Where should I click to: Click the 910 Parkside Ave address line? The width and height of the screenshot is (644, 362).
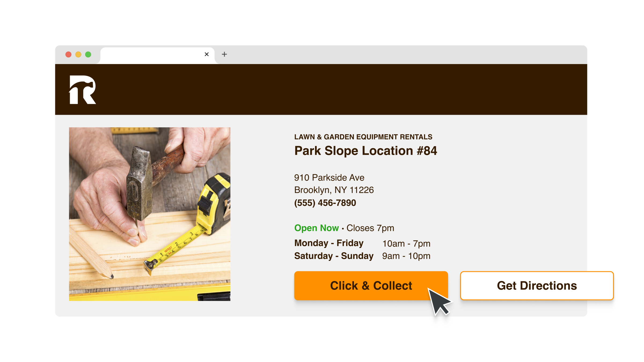329,178
